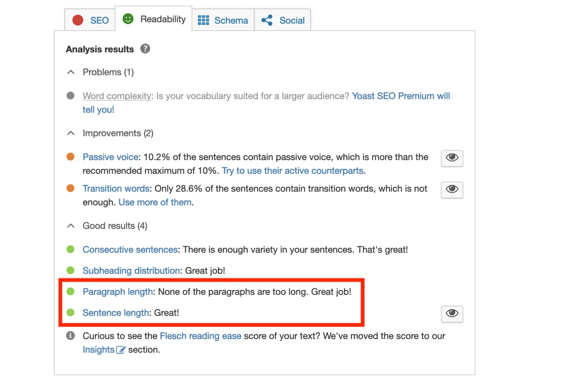
Task: Click the info icon beside Flesch reading note
Action: click(x=70, y=336)
